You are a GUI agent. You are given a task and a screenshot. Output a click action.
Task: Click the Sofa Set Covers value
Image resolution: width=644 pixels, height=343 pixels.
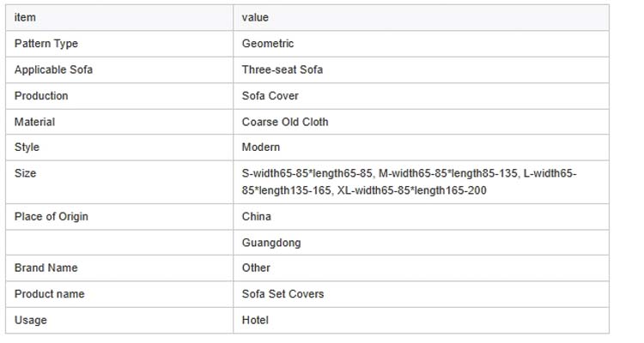pos(282,294)
